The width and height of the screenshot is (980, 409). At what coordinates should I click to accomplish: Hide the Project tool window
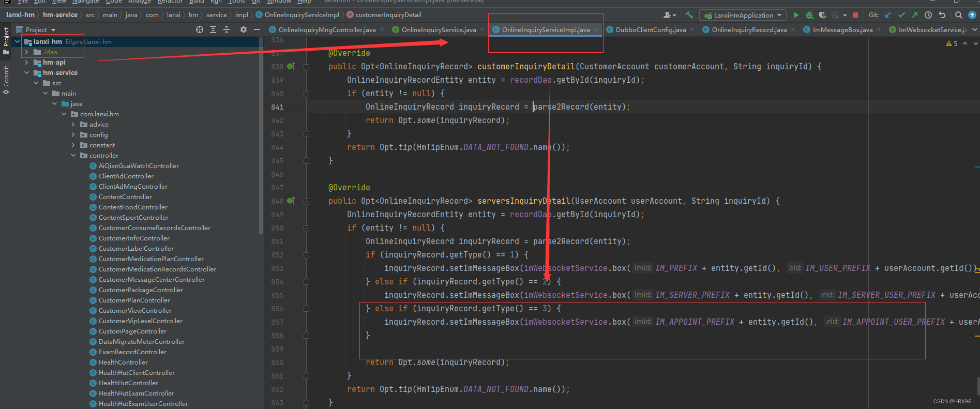(x=257, y=29)
